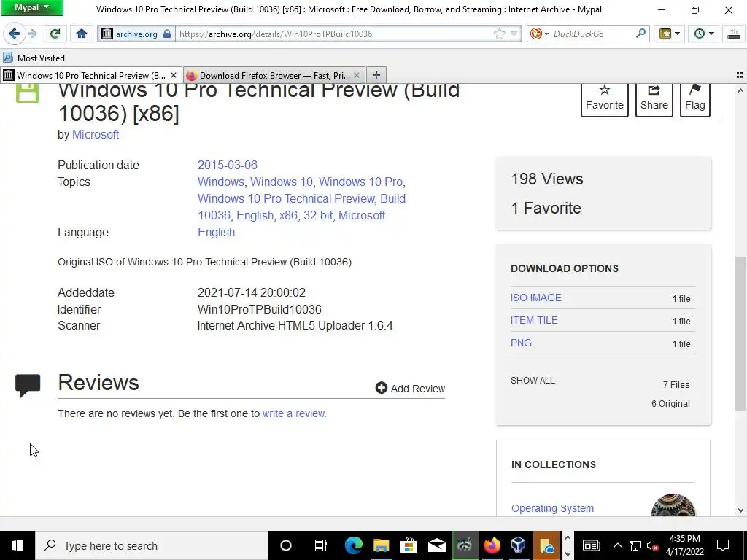Open the URL history dropdown arrow
Image resolution: width=747 pixels, height=560 pixels.
tap(514, 34)
